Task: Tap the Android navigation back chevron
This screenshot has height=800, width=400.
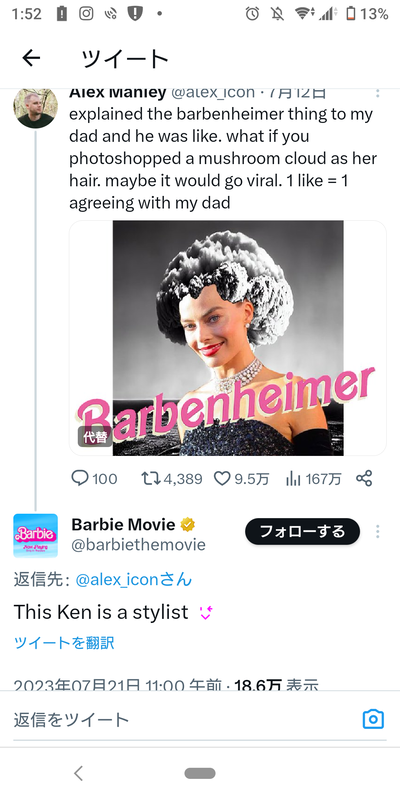Action: pos(78,773)
